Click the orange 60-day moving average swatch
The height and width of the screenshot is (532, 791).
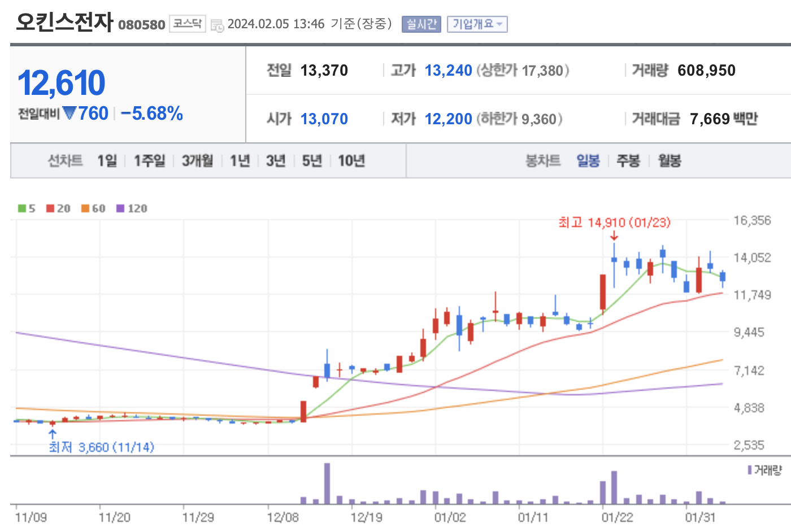pyautogui.click(x=85, y=208)
